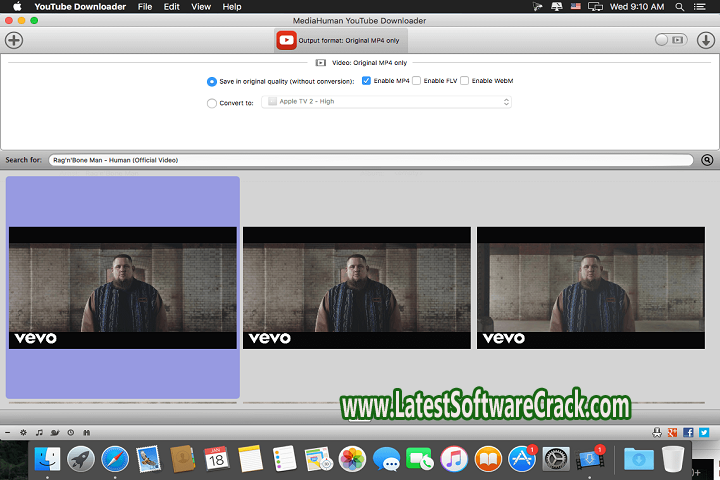Click the US flag input source icon

click(575, 6)
